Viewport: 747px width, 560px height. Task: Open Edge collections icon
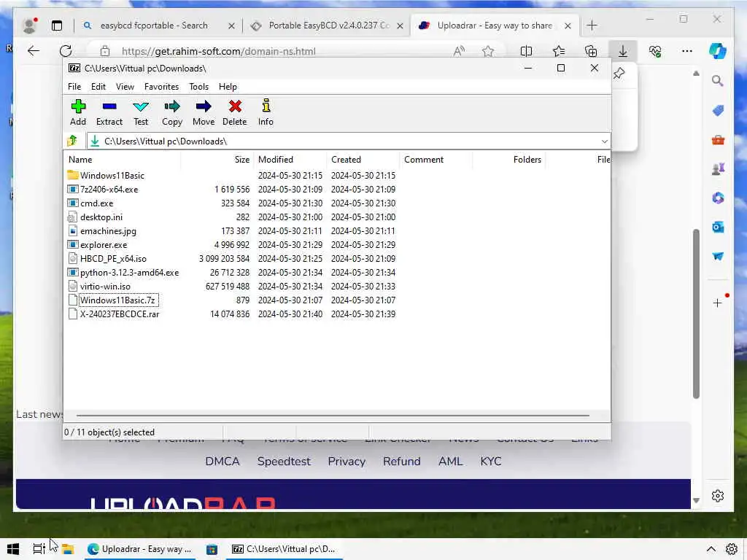coord(591,52)
